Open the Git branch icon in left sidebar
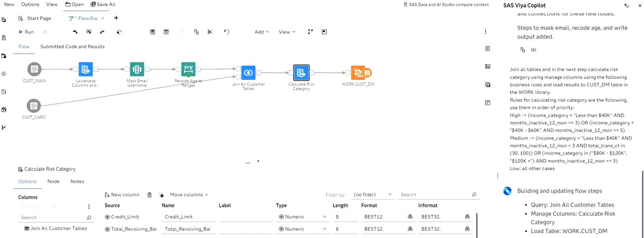 [x=4, y=128]
